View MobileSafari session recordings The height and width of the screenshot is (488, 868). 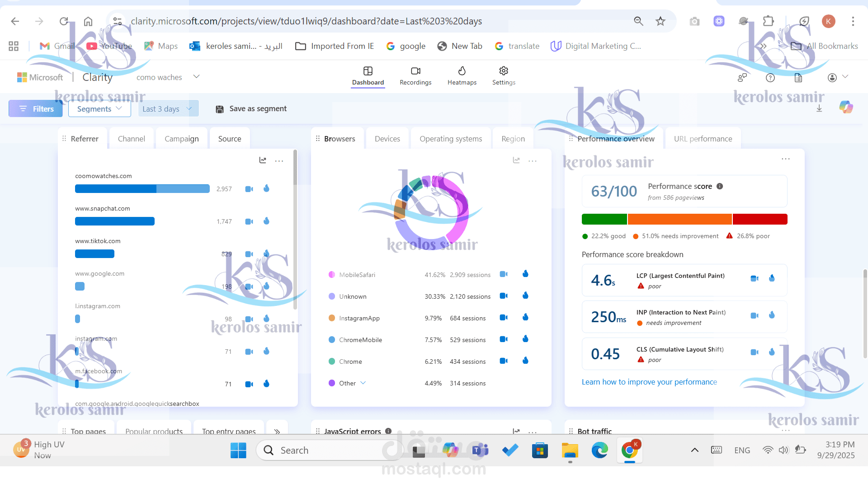pyautogui.click(x=504, y=274)
